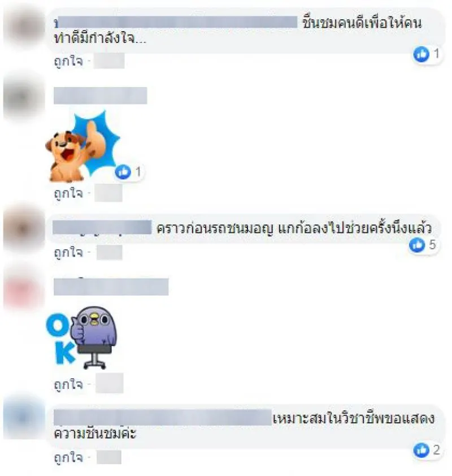Screen dimensions: 452x476
Task: Open the first commenter's blurred profile picture
Action: click(x=24, y=27)
